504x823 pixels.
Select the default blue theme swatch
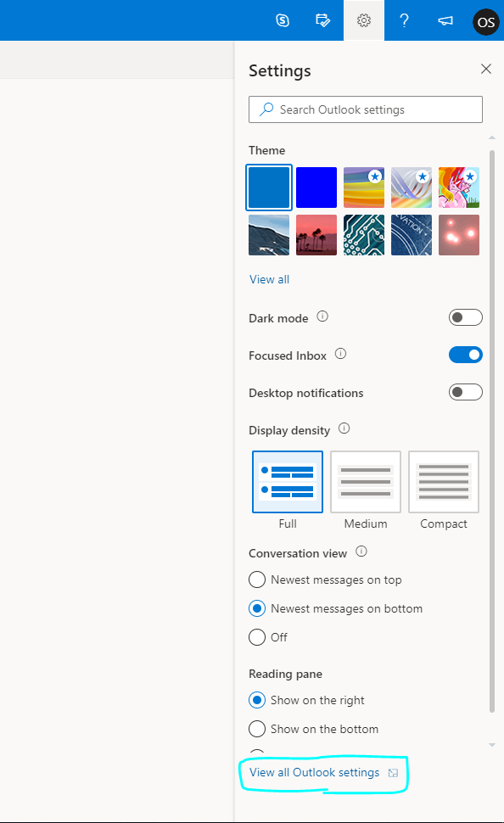tap(269, 188)
